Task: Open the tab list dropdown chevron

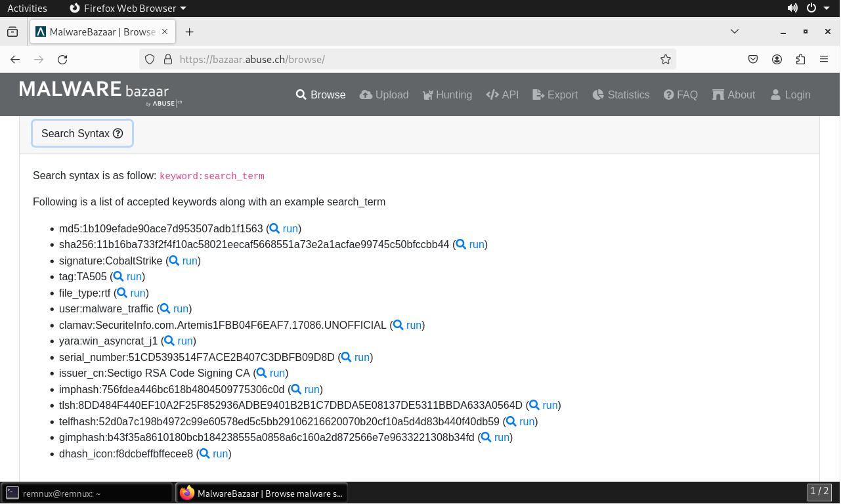Action: click(735, 31)
